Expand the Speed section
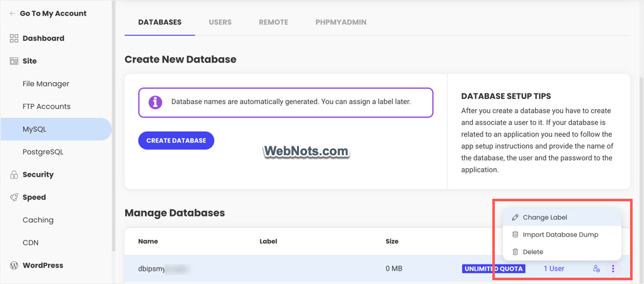This screenshot has width=644, height=284. (x=34, y=198)
